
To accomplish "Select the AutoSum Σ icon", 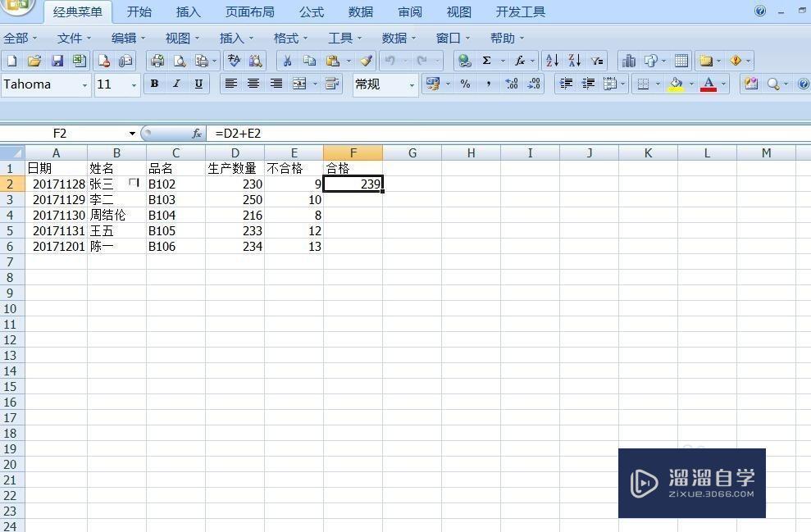I will point(487,61).
